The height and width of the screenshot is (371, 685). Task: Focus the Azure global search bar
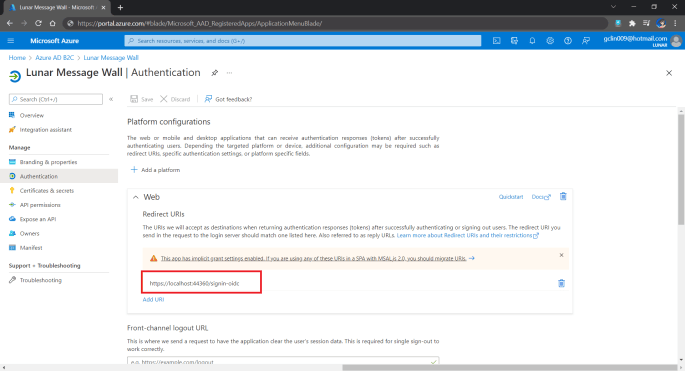tap(303, 41)
